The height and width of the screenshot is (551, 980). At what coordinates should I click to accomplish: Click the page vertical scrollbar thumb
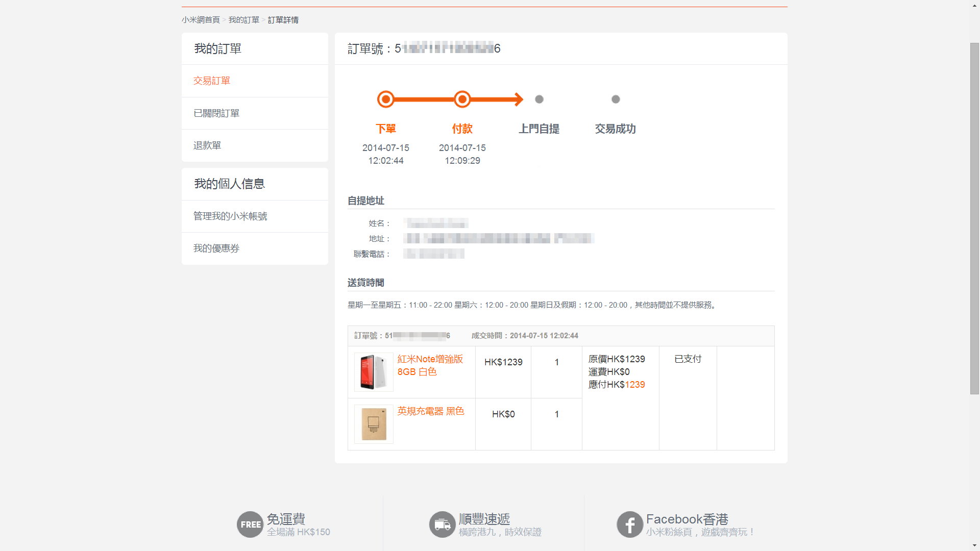point(974,218)
